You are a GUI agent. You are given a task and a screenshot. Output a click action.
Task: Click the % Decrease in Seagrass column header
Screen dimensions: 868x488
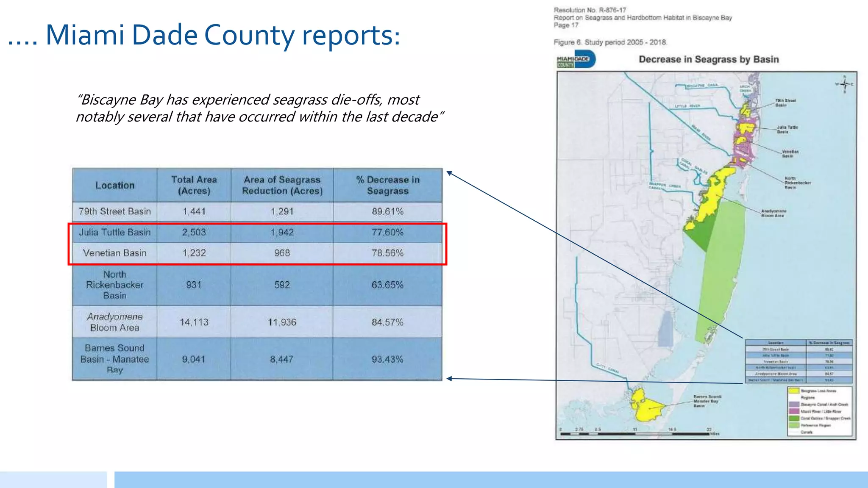(388, 185)
